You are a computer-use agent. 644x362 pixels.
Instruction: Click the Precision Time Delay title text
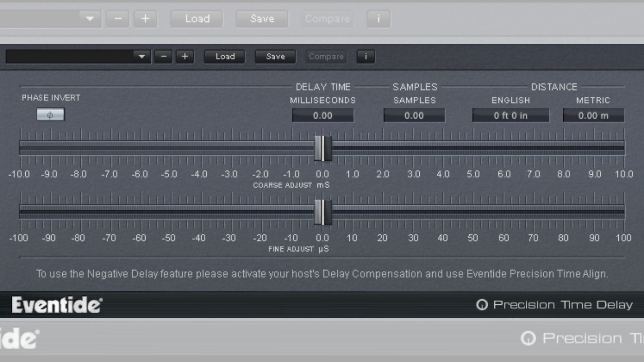coord(563,305)
